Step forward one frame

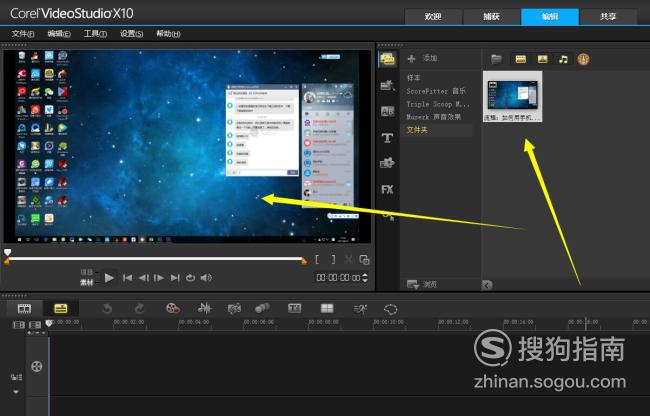[x=159, y=278]
